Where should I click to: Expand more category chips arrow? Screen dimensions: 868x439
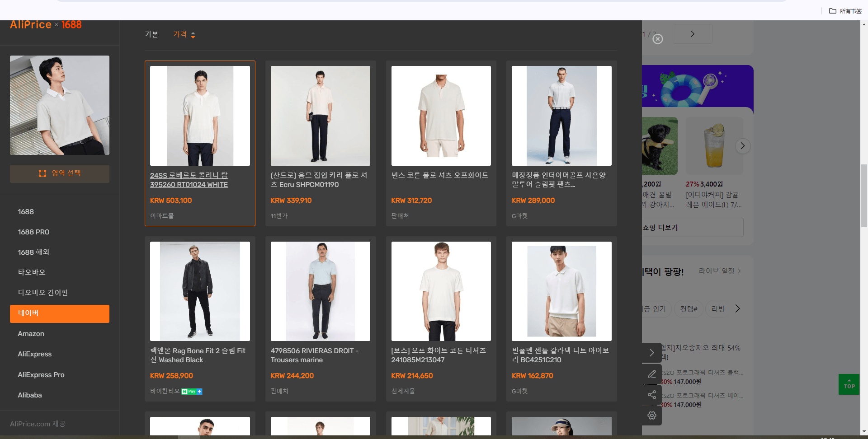(737, 308)
